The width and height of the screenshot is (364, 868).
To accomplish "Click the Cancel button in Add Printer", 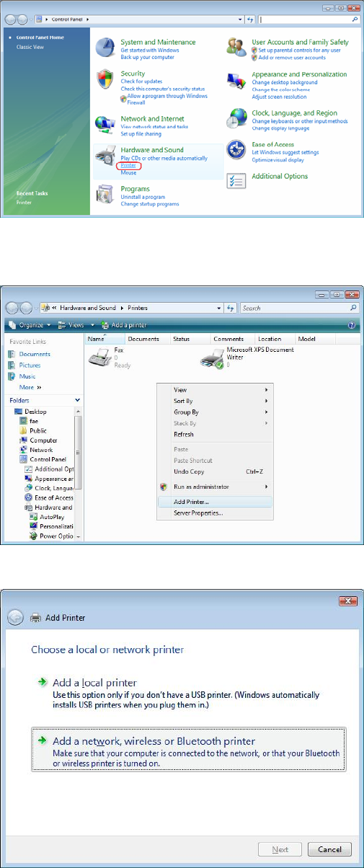I will point(329,849).
